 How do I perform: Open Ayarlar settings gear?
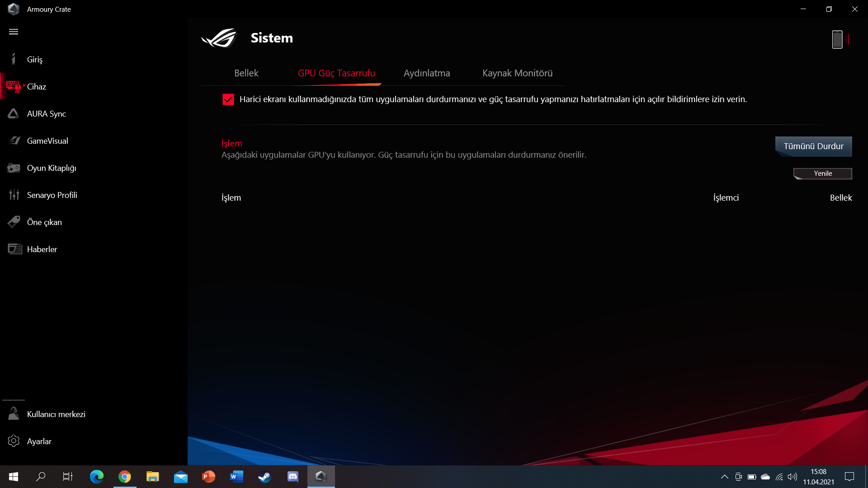(14, 441)
